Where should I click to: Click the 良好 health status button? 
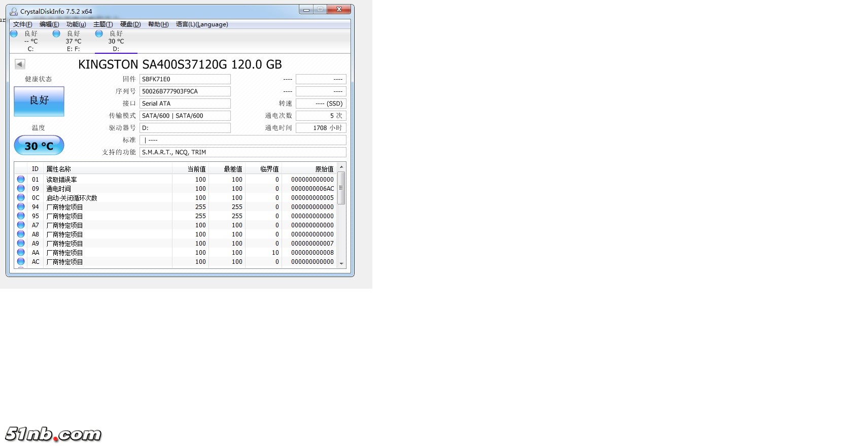coord(39,101)
